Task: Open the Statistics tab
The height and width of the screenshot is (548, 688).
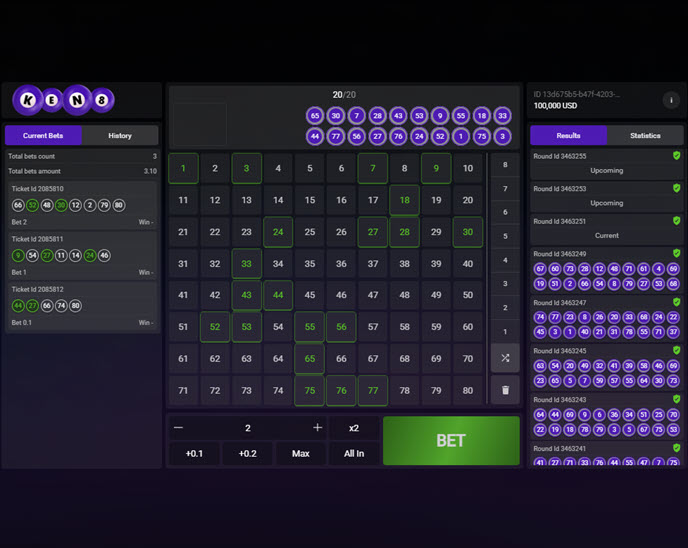Action: tap(645, 136)
